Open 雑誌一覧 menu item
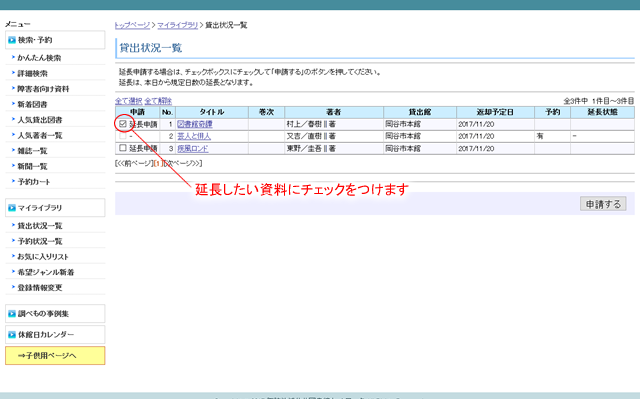This screenshot has height=399, width=640. [32, 151]
